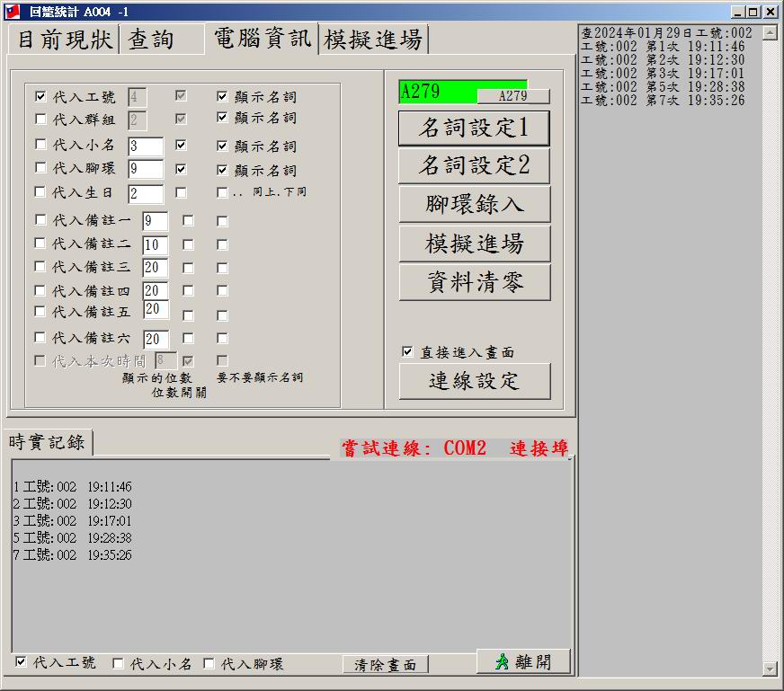Switch to 模擬進場 tab
Image resolution: width=784 pixels, height=691 pixels.
(372, 40)
